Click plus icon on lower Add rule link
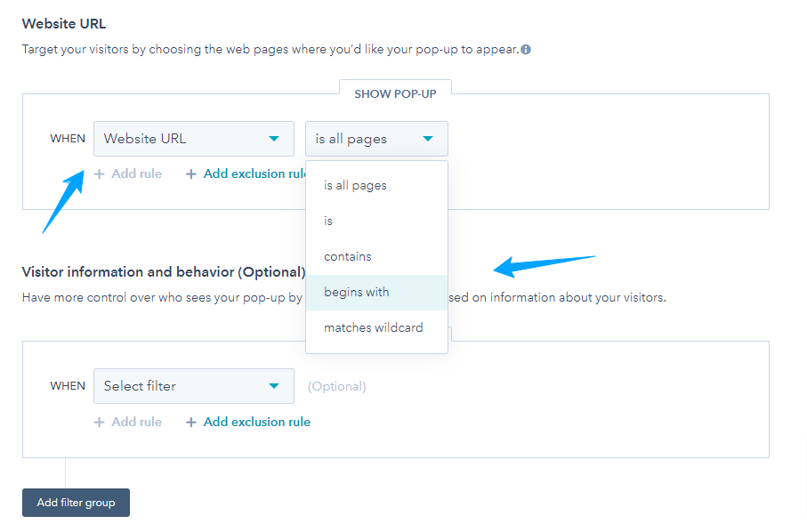 100,422
